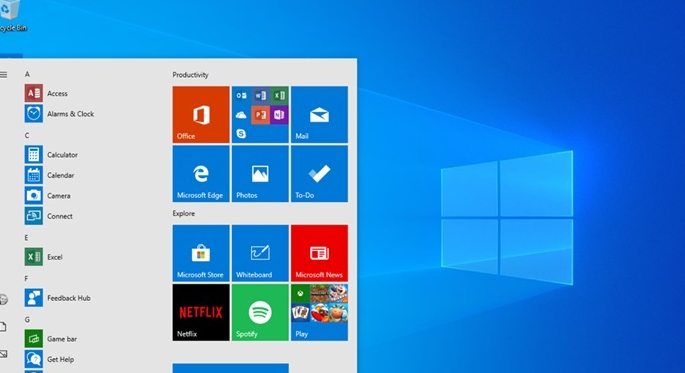The height and width of the screenshot is (373, 685).
Task: Open the Connect app
Action: click(48, 216)
